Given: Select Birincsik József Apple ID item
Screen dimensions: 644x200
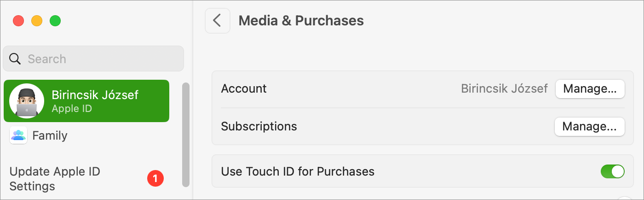Looking at the screenshot, I should (x=86, y=101).
